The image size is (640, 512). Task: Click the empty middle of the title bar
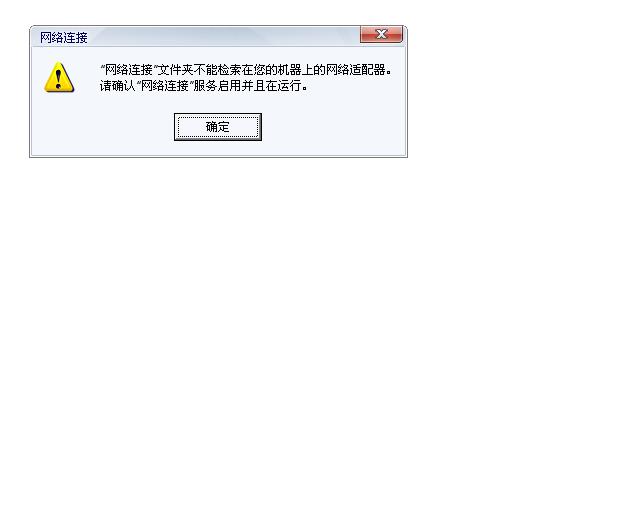224,37
